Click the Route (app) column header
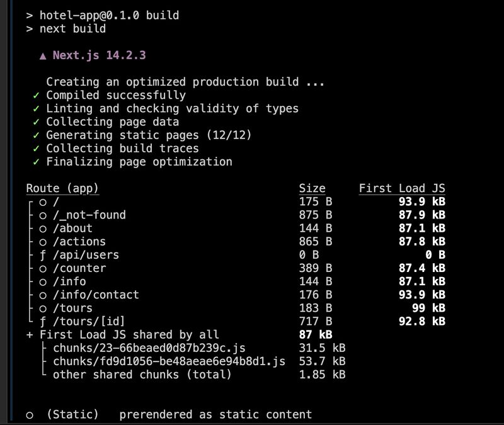Image resolution: width=504 pixels, height=425 pixels. 62,188
